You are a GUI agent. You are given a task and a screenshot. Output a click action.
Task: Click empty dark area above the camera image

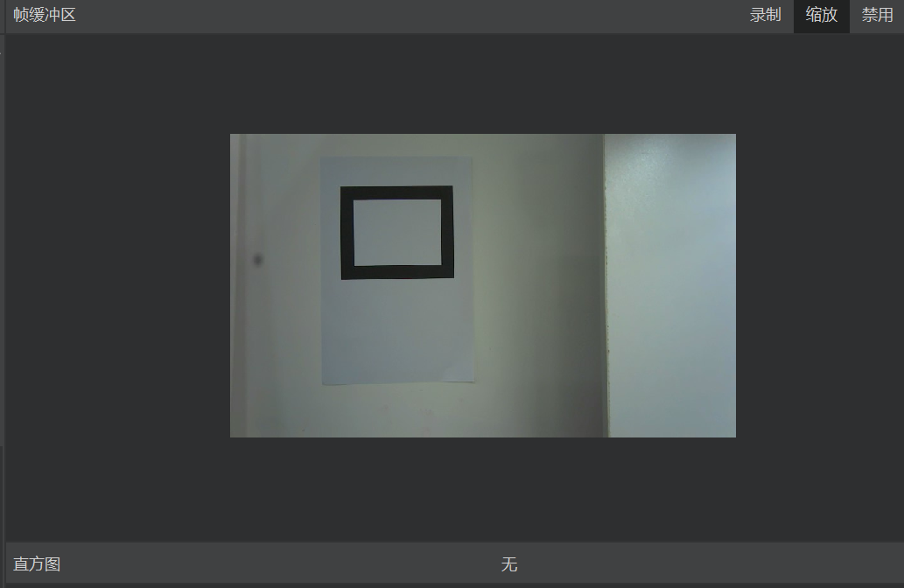pos(482,83)
